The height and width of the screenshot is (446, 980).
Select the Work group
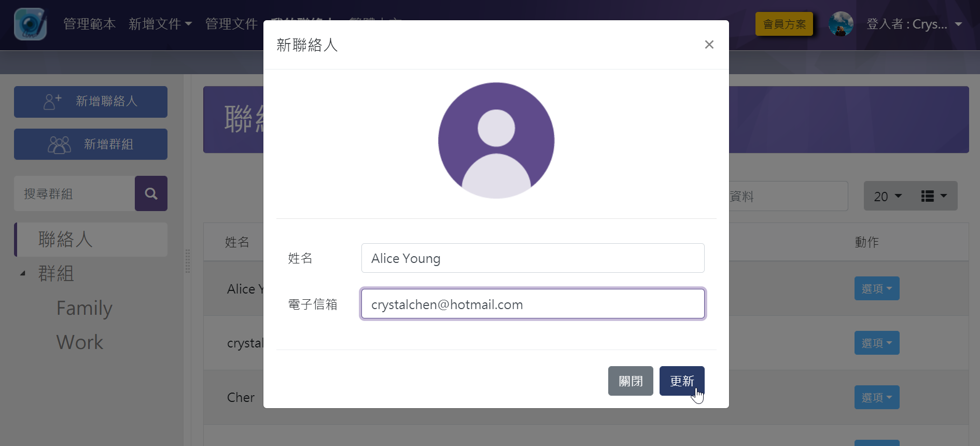coord(80,342)
